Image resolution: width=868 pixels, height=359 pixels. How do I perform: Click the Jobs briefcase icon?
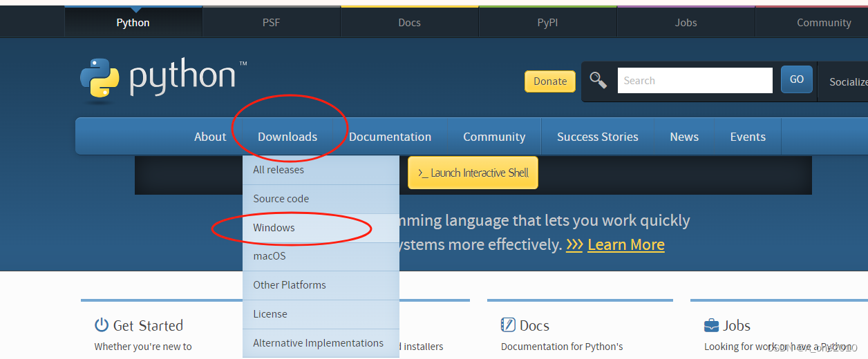pos(711,325)
